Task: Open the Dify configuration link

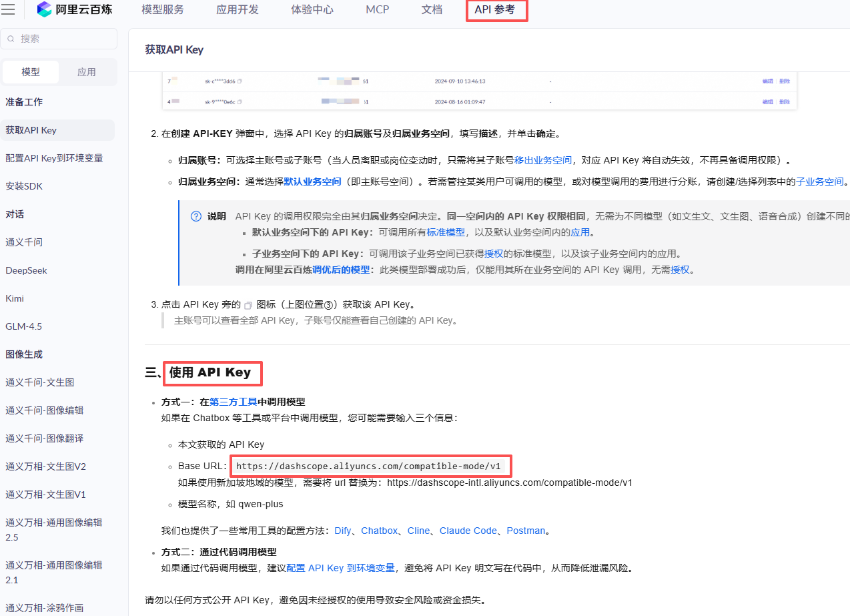Action: coord(343,531)
